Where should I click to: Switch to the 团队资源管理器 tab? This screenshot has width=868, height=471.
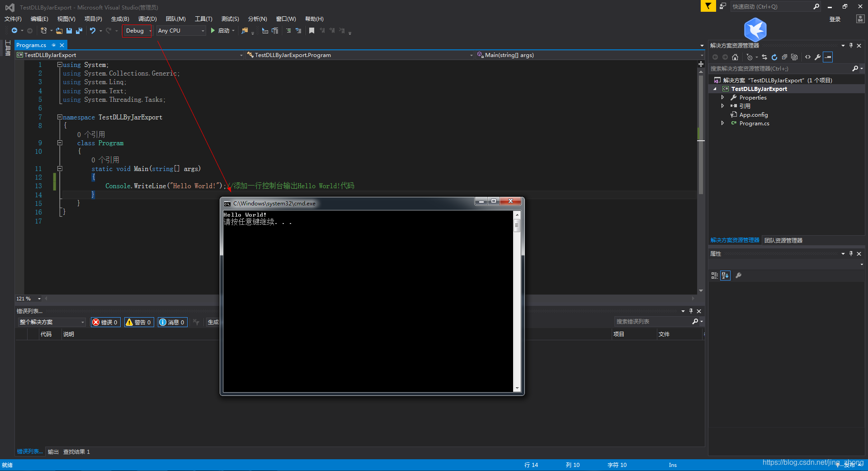pyautogui.click(x=783, y=240)
